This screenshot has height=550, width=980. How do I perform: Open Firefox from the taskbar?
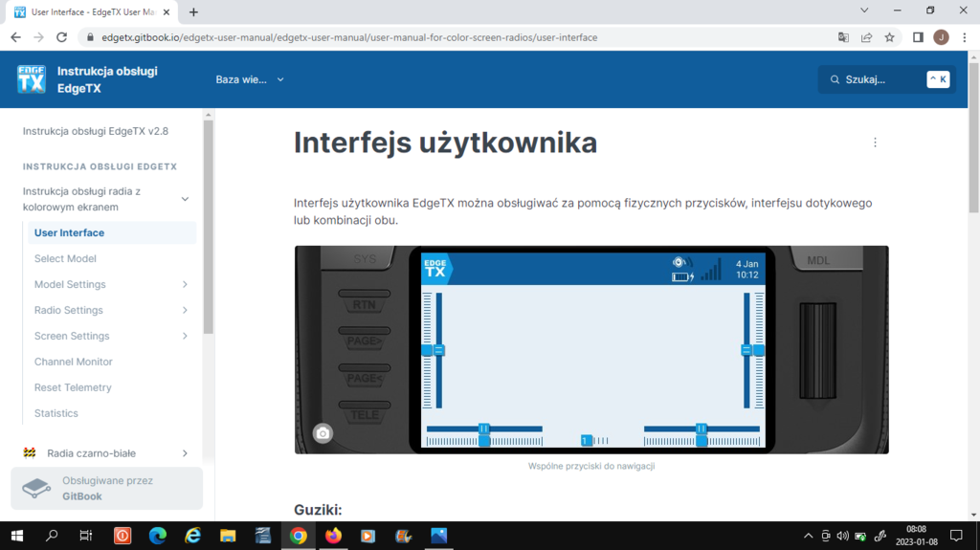point(333,536)
